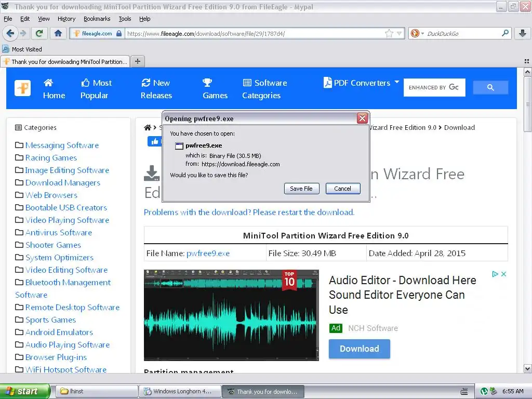Click Save File in the dialog
532x399 pixels.
[301, 189]
